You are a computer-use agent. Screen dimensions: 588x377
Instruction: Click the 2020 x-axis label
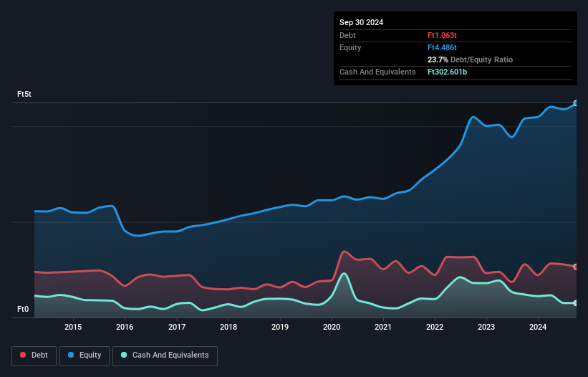pyautogui.click(x=332, y=327)
